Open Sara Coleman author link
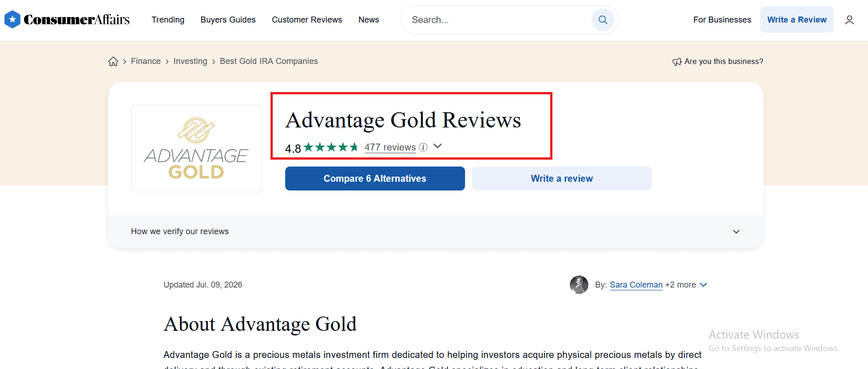Viewport: 868px width, 369px height. [636, 285]
